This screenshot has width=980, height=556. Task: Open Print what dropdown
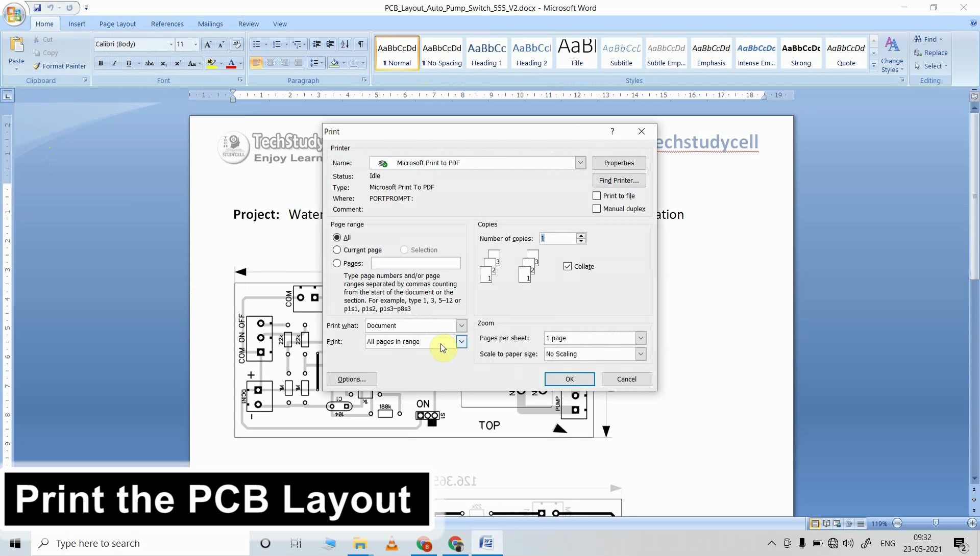461,325
